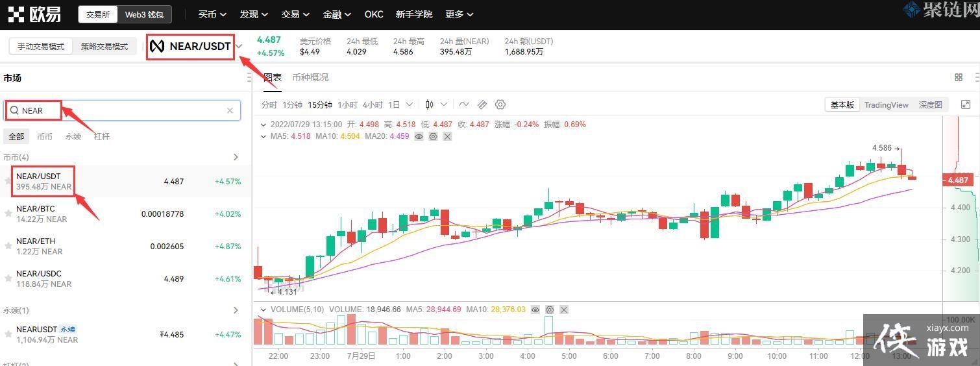Select 策略交易模式 trading mode
Viewport: 980px width, 366px height.
104,47
